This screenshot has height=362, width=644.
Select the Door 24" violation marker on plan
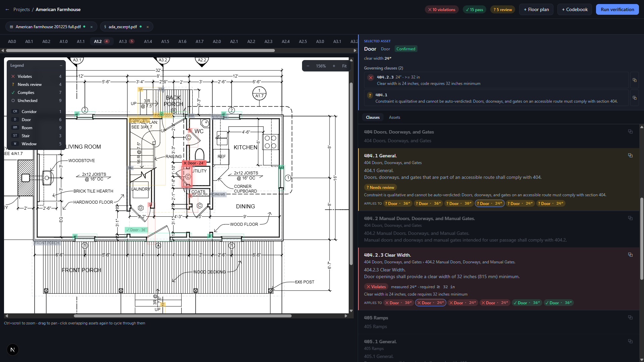(194, 163)
